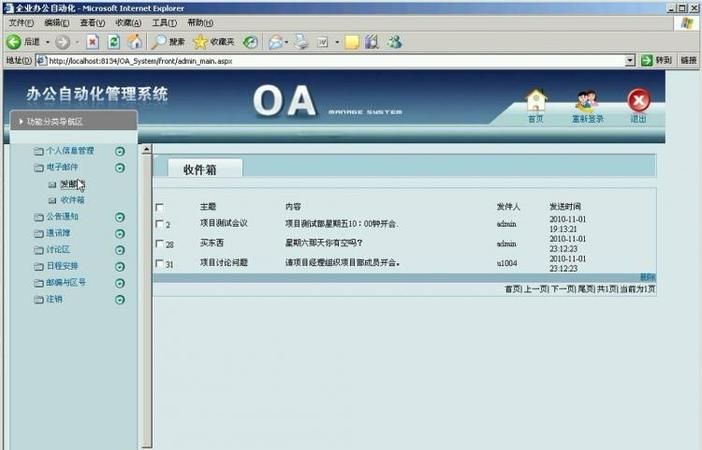Viewport: 702px width, 450px height.
Task: Click green arrow icon beside 通讯簿
Action: point(120,234)
